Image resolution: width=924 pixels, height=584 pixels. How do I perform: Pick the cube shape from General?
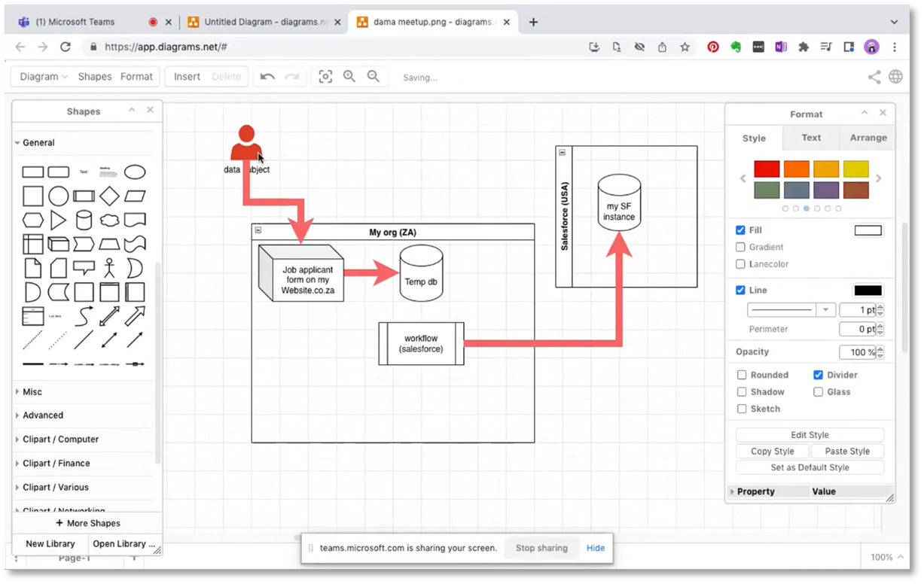point(59,244)
